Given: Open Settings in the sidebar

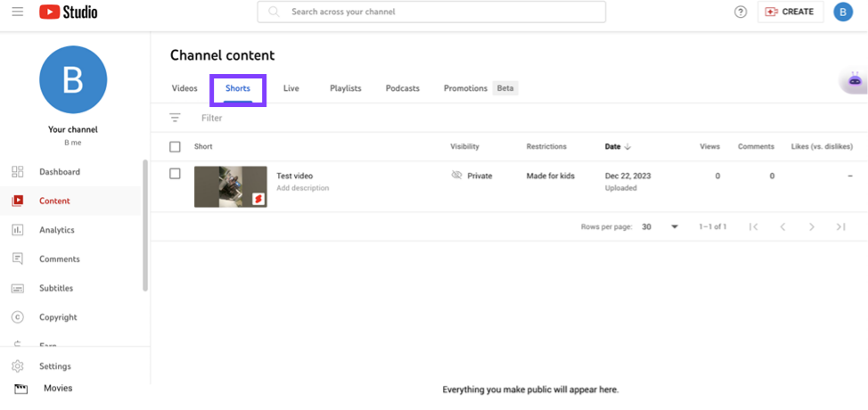Looking at the screenshot, I should pos(54,366).
